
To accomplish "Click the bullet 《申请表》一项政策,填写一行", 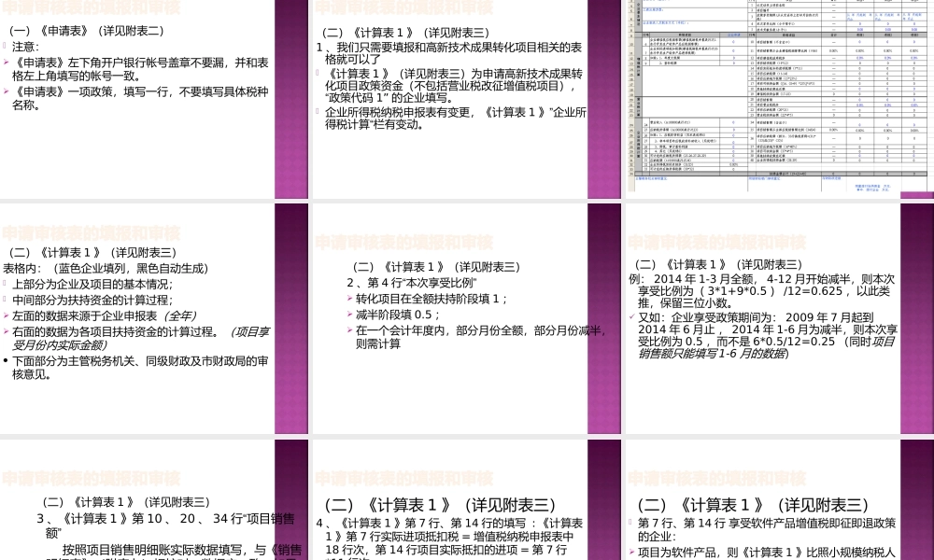I will pyautogui.click(x=140, y=98).
